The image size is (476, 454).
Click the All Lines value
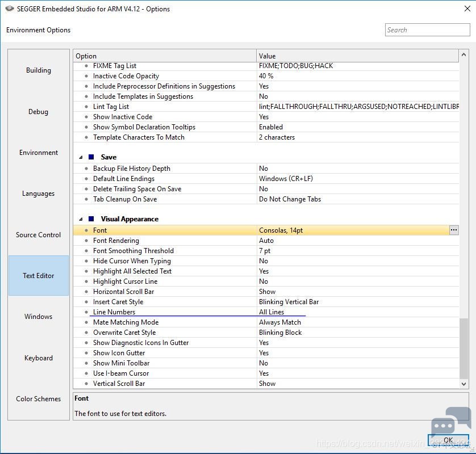[x=272, y=312]
